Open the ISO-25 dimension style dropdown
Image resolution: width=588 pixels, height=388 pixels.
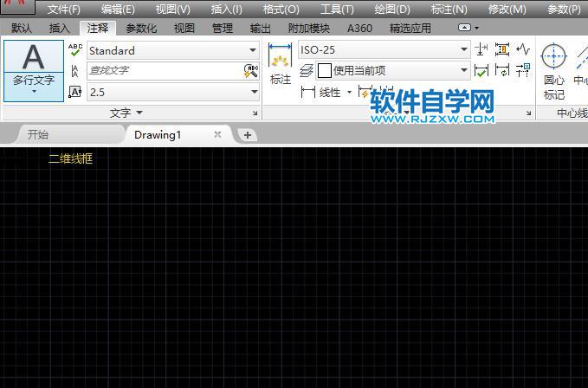coord(464,49)
